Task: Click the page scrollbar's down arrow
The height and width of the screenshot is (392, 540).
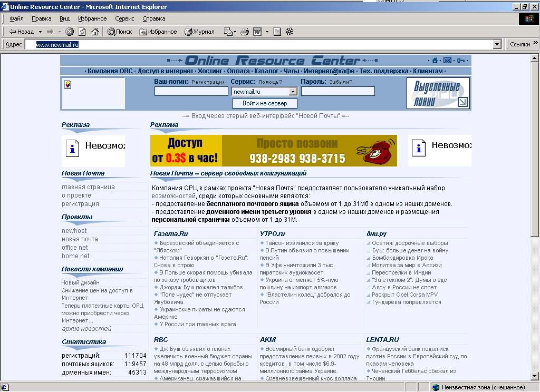Action: tap(534, 376)
